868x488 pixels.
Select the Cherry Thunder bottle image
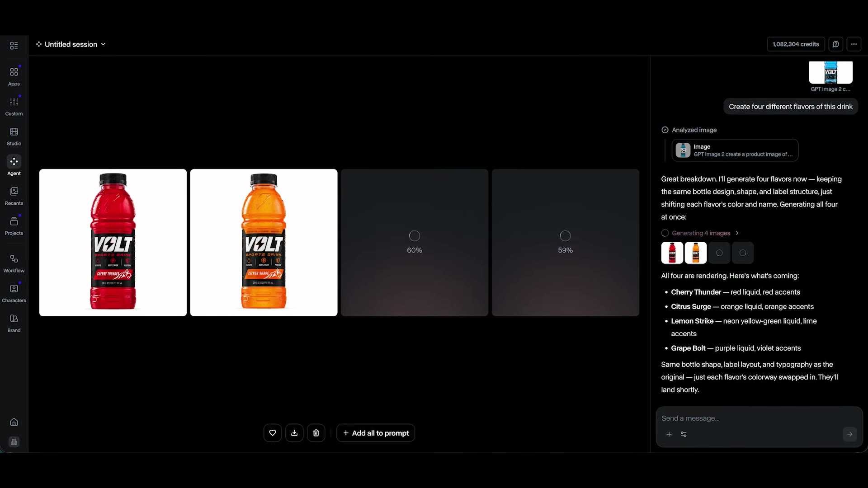113,243
